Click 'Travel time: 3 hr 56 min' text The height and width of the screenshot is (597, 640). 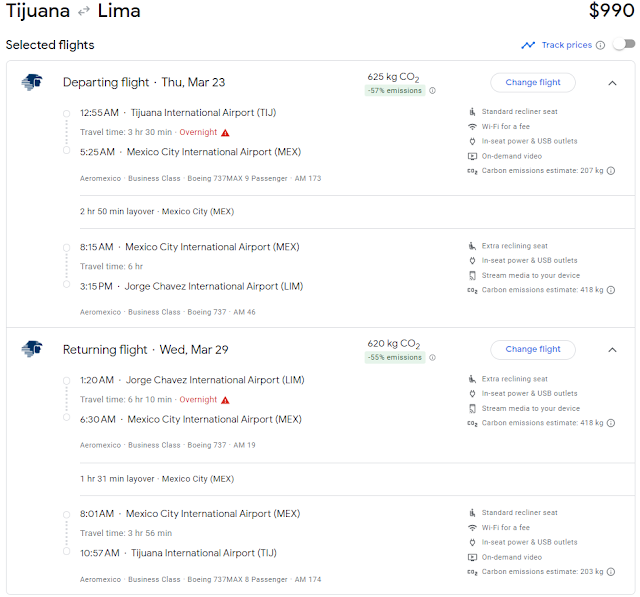(x=126, y=533)
